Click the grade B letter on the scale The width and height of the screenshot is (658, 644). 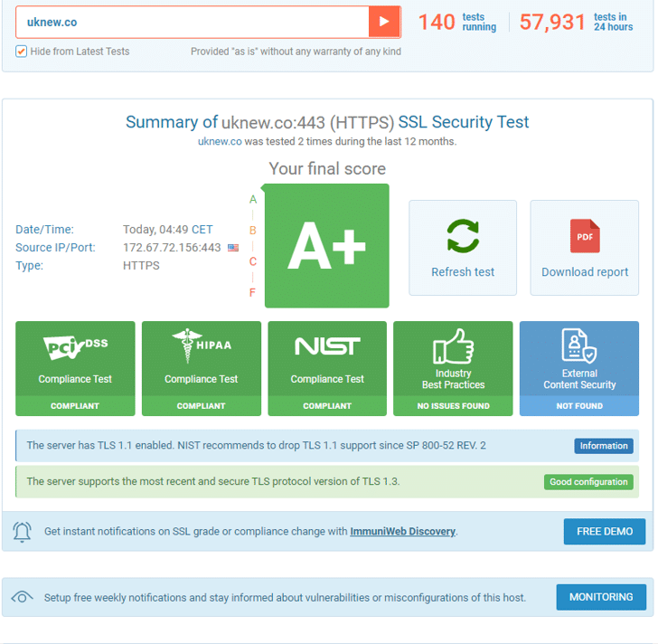click(253, 231)
